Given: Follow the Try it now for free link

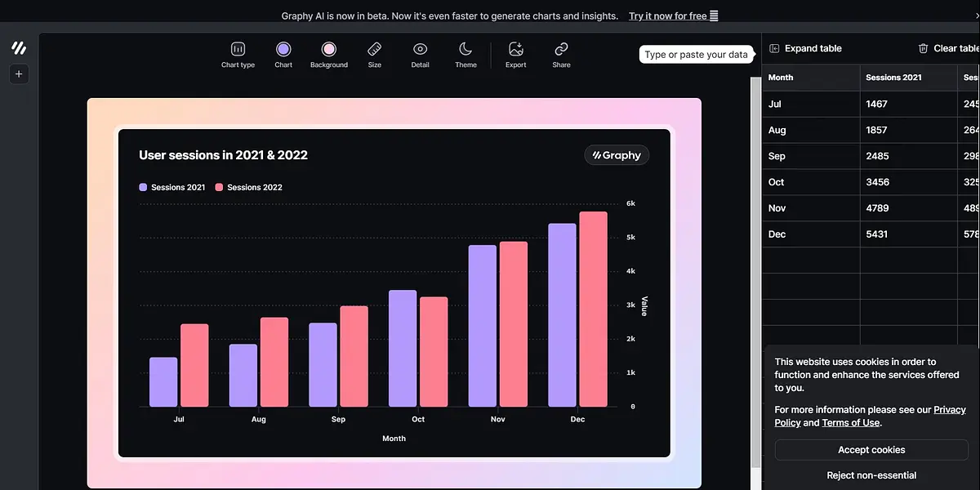Looking at the screenshot, I should point(667,16).
